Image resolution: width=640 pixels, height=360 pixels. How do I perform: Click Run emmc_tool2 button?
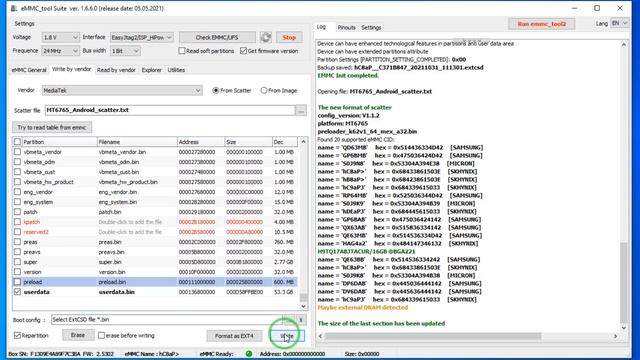pos(542,24)
